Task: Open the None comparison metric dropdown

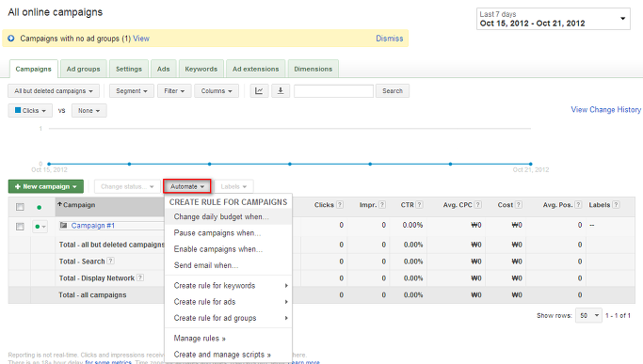Action: tap(89, 111)
